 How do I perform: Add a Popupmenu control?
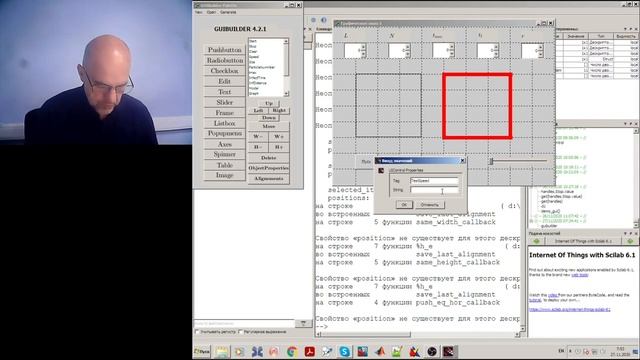point(224,133)
